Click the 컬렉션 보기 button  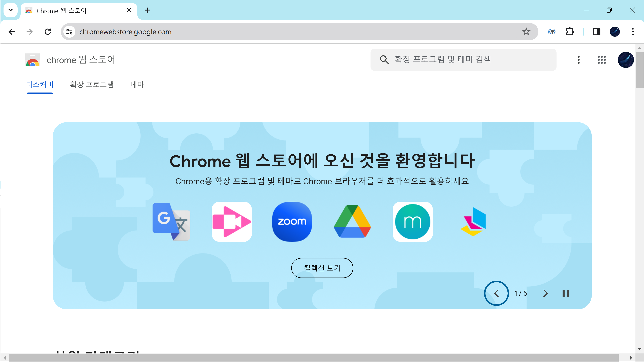coord(322,268)
